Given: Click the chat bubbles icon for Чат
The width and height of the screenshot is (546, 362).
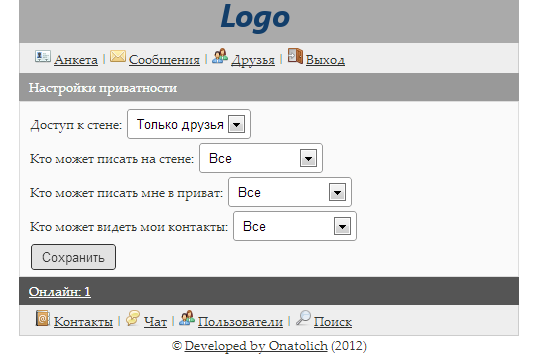Looking at the screenshot, I should coord(133,318).
